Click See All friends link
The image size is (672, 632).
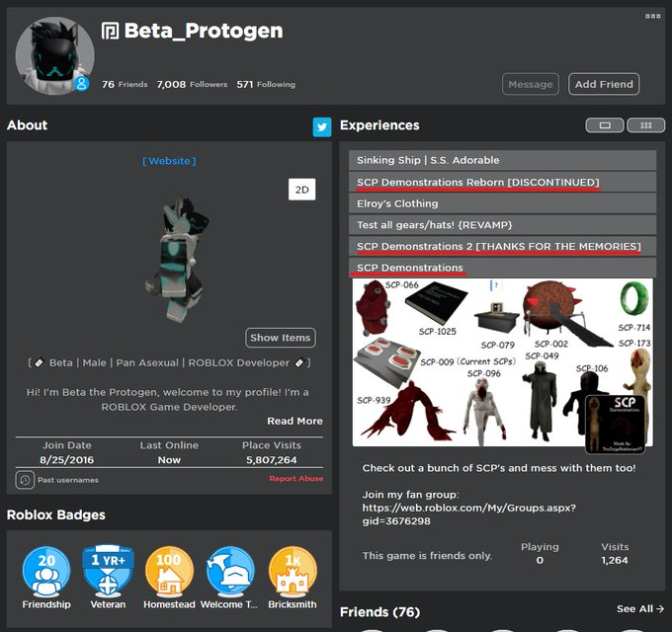[x=640, y=609]
